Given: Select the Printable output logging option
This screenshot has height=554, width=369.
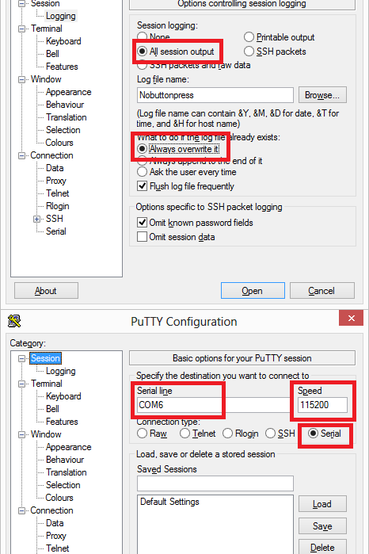Looking at the screenshot, I should pos(249,37).
